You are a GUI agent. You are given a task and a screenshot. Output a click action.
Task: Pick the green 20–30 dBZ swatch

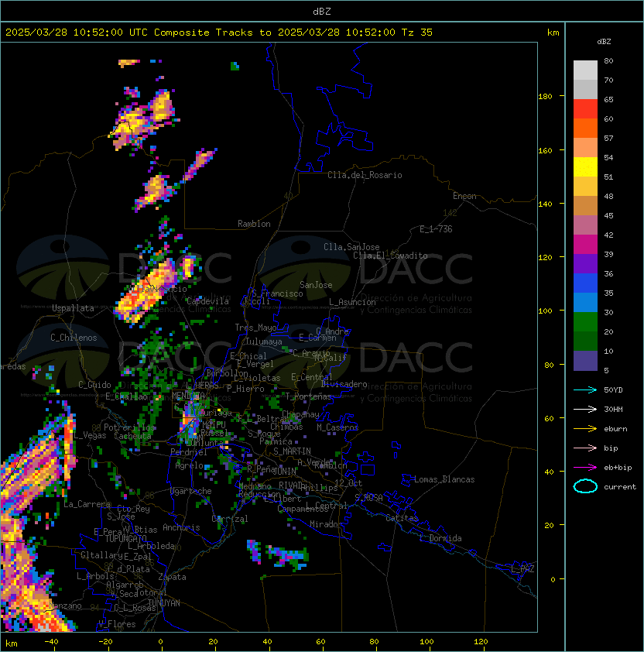[585, 322]
